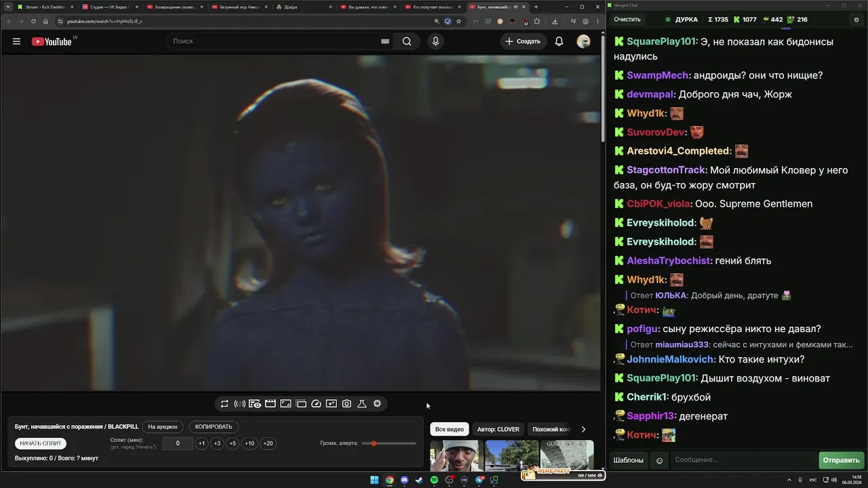This screenshot has width=868, height=488.
Task: Open the Windows Start menu
Action: tap(374, 481)
